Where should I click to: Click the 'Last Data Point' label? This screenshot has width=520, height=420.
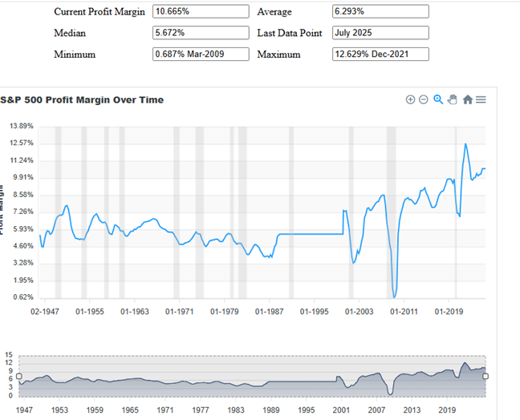click(290, 33)
